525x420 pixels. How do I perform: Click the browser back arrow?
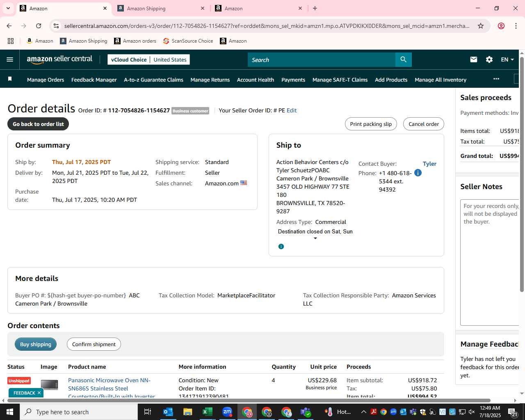coord(9,26)
